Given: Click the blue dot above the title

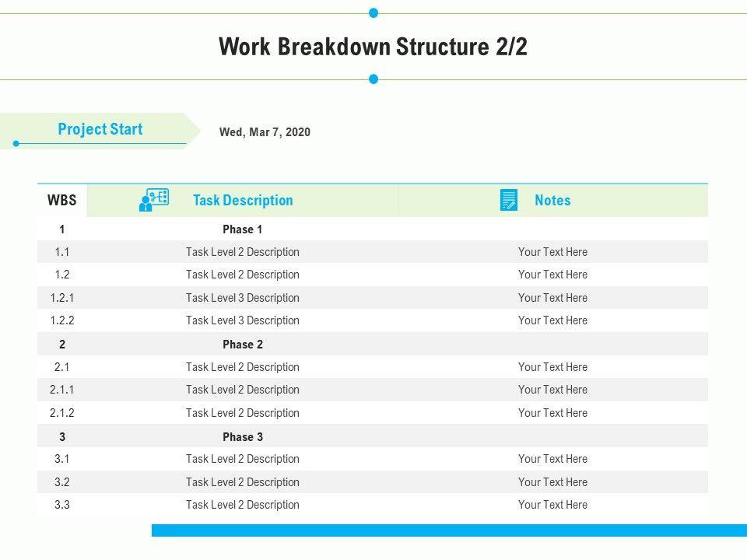Looking at the screenshot, I should (373, 13).
